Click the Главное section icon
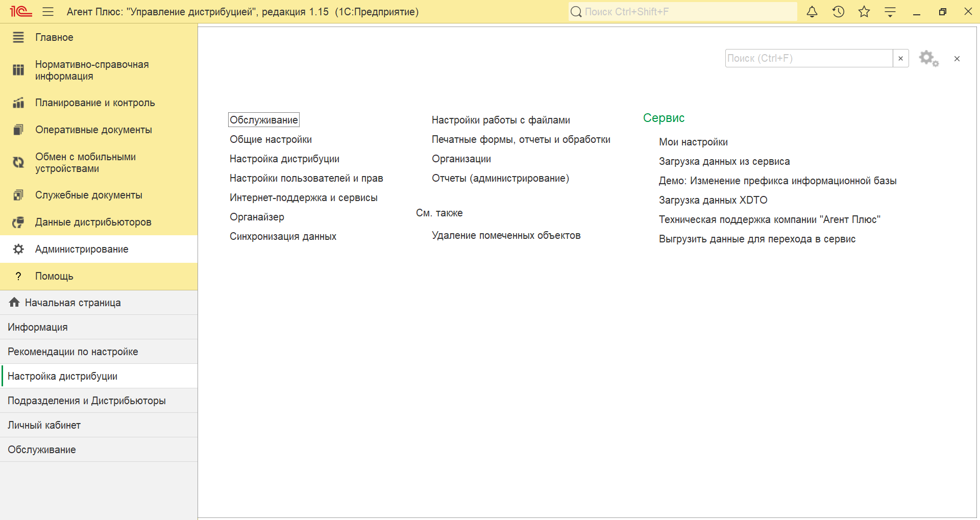The width and height of the screenshot is (980, 520). pos(18,37)
